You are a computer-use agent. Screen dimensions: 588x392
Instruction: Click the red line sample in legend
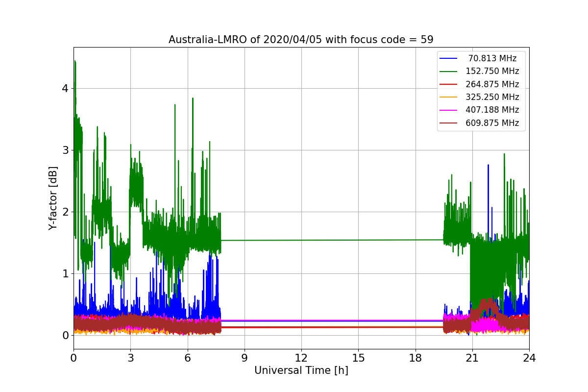pyautogui.click(x=449, y=84)
